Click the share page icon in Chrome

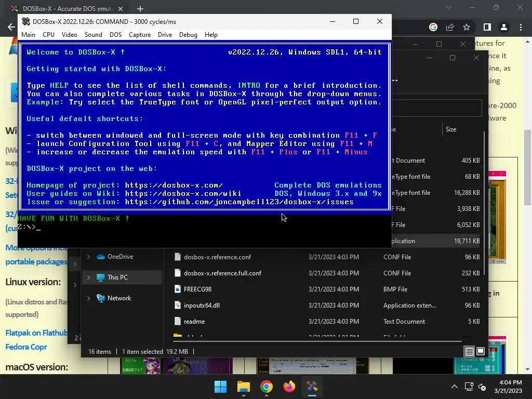(x=450, y=27)
